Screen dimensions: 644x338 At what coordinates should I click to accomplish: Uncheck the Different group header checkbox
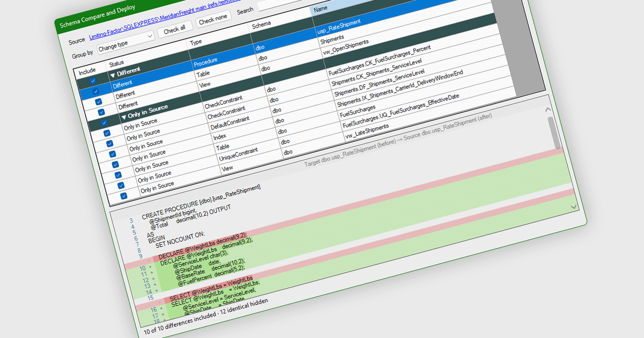tap(93, 80)
